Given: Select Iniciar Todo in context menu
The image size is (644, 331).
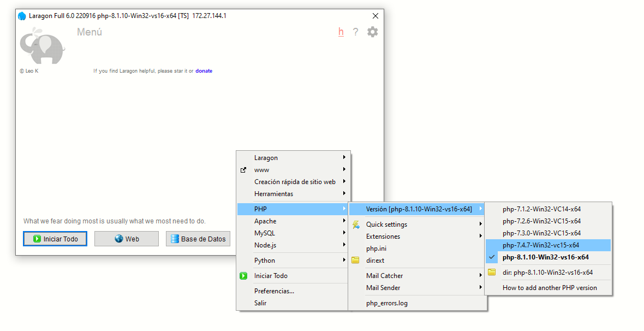Looking at the screenshot, I should 271,276.
